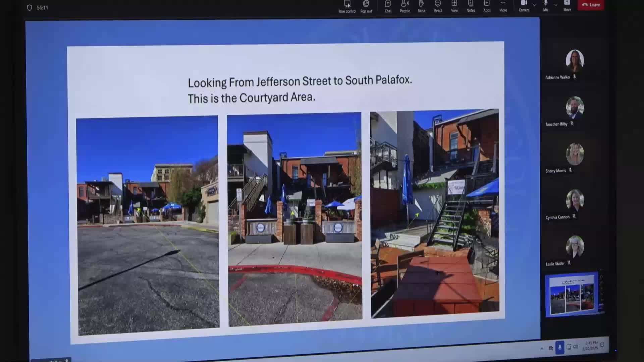Open the React emoji menu
The height and width of the screenshot is (362, 644).
point(438,6)
